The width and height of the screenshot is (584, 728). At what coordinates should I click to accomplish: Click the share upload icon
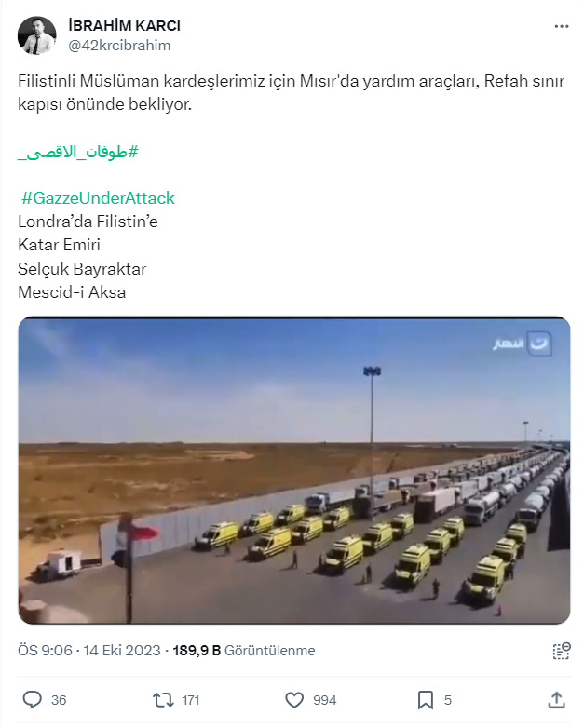tap(556, 700)
